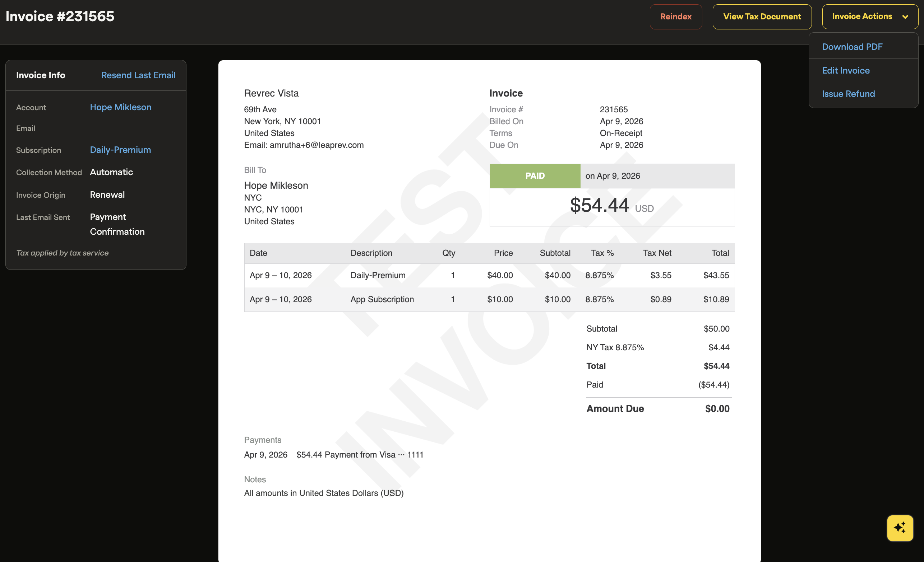Click the Invoice #231565 page title
The image size is (924, 562).
point(60,17)
